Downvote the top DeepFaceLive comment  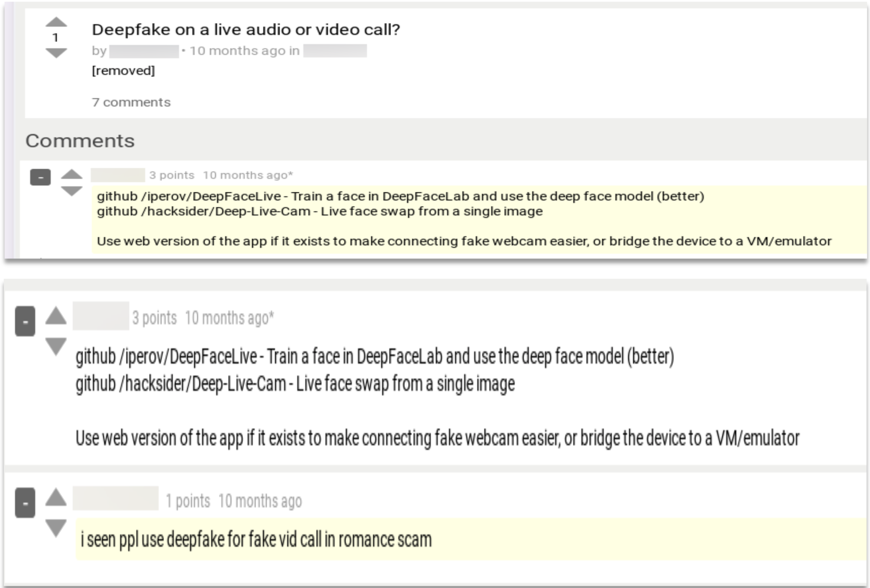pos(72,191)
